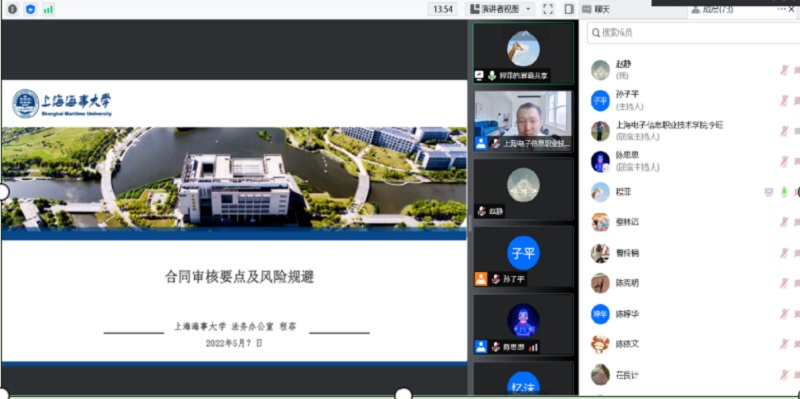Click the muted mic icon for 孙子平
800x399 pixels.
[x=784, y=101]
